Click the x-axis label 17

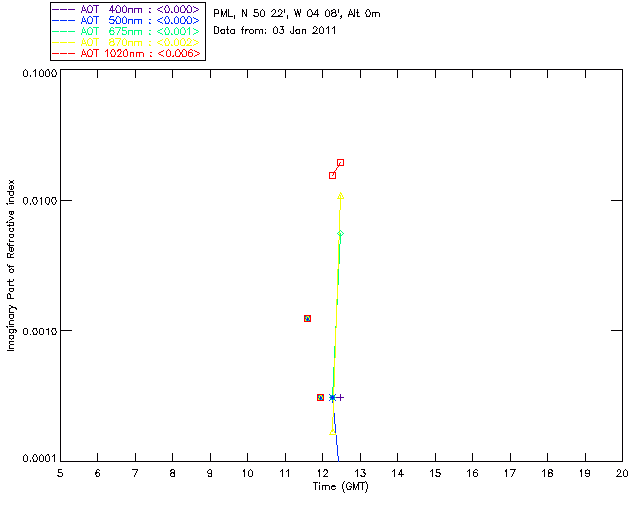click(510, 473)
